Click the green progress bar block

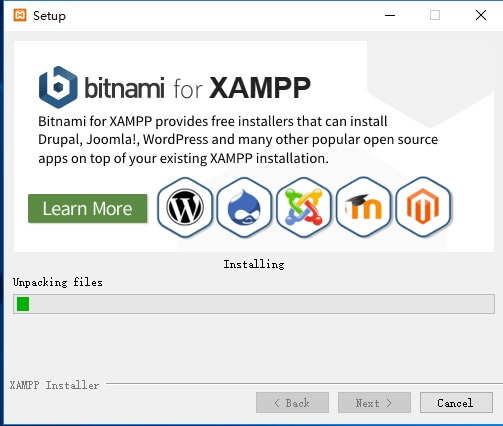[x=23, y=304]
